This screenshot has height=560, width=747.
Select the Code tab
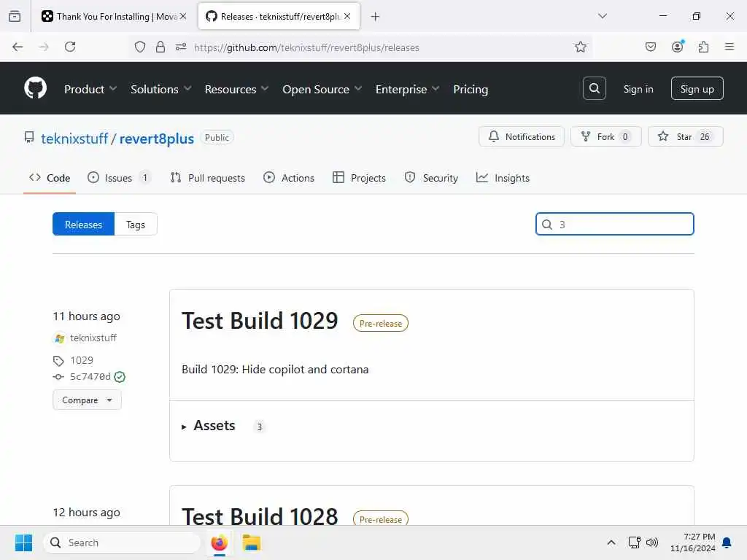(x=50, y=178)
